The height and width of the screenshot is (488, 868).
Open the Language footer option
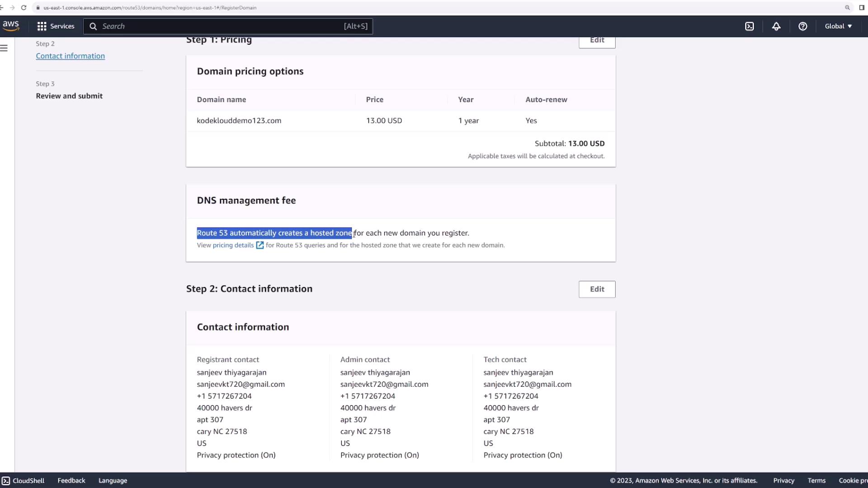point(113,480)
